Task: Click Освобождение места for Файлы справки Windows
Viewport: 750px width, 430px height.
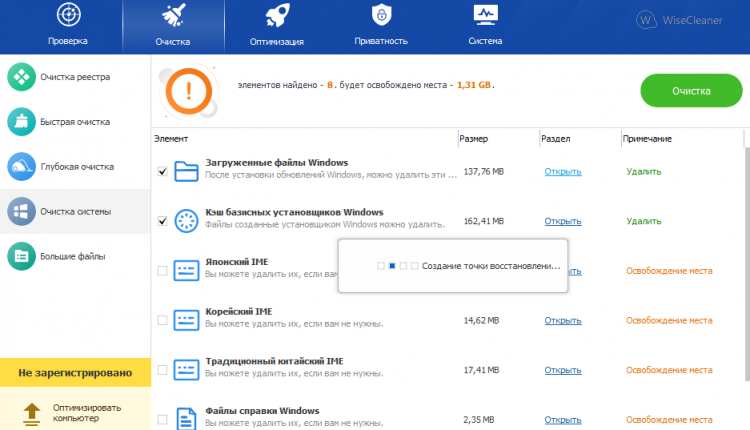Action: pos(669,419)
